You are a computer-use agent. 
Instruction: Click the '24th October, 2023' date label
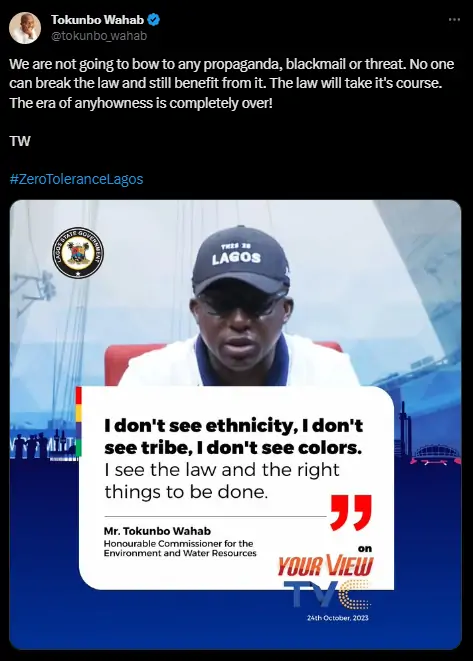[x=338, y=618]
